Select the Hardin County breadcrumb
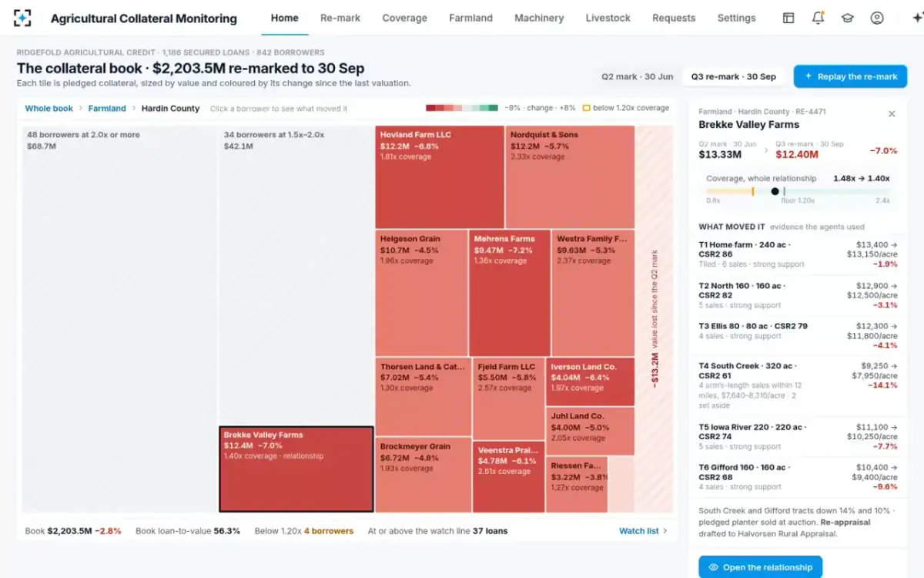 [x=170, y=109]
